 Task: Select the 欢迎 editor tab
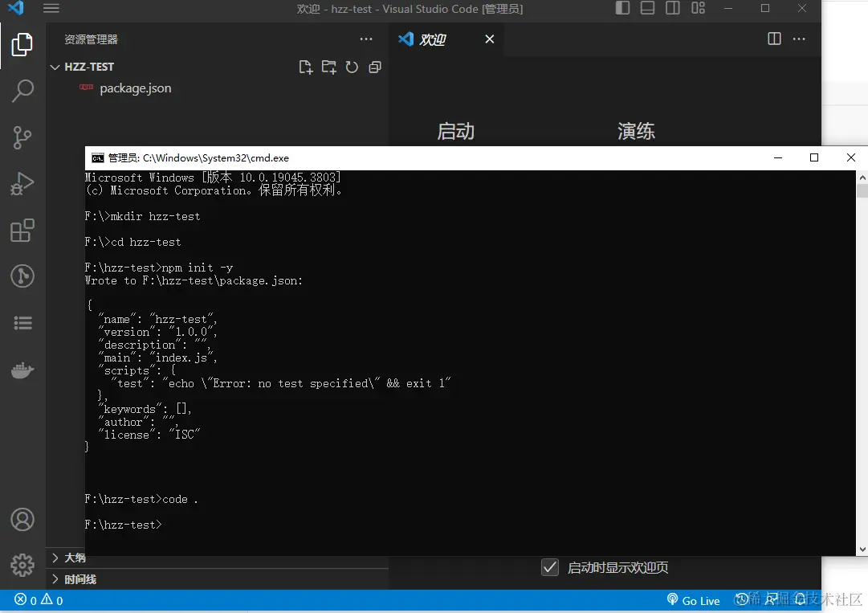(x=432, y=40)
